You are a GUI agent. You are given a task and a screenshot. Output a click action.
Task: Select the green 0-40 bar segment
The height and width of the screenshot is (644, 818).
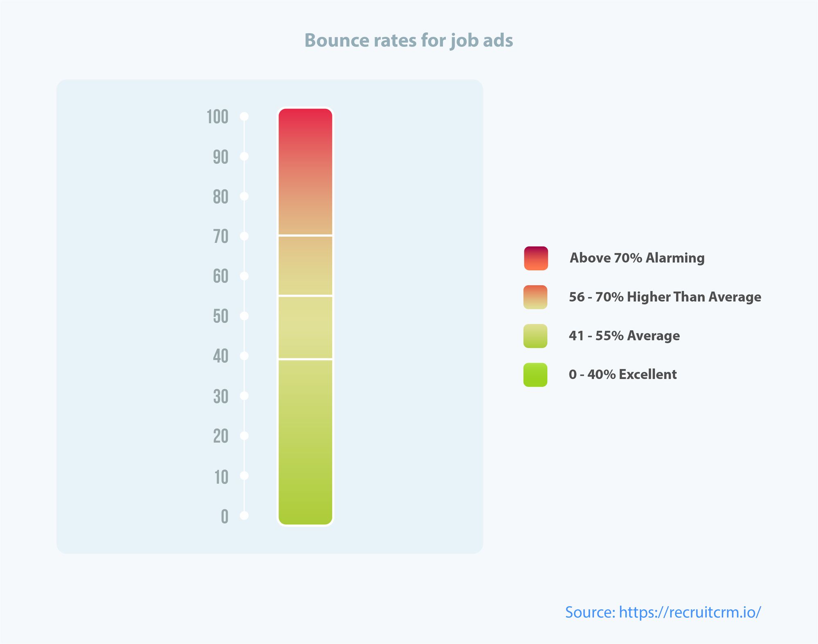pos(306,442)
